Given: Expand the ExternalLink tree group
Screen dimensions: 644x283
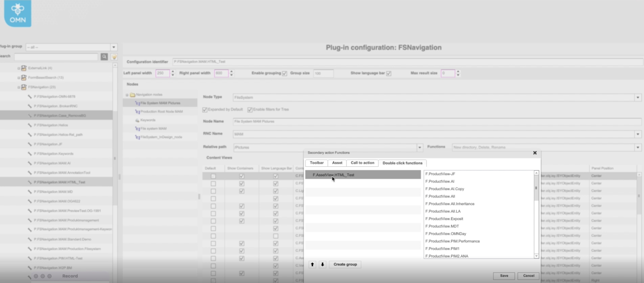Looking at the screenshot, I should coord(19,68).
